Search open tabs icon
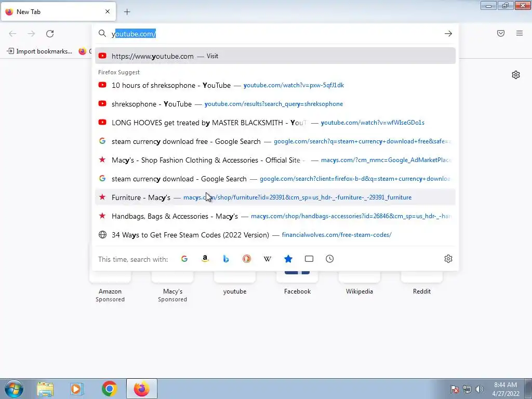Viewport: 532px width, 399px height. coord(309,259)
